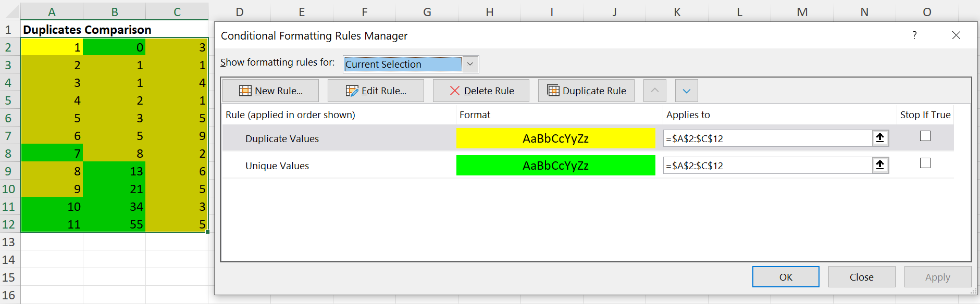Open Edit Rule for selected rule
The width and height of the screenshot is (980, 304).
coord(376,91)
